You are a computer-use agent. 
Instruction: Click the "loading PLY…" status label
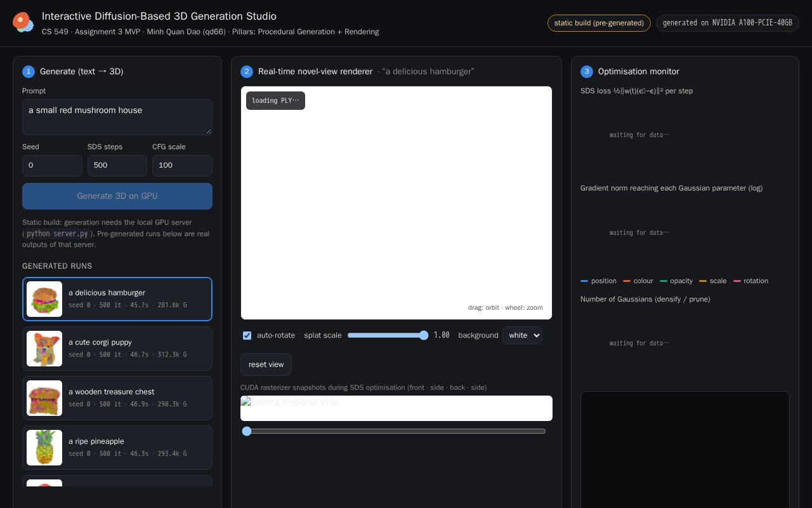[275, 101]
